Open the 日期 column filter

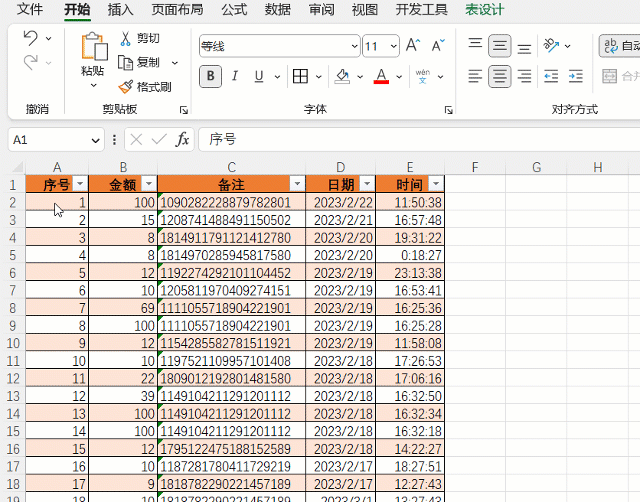[x=367, y=184]
